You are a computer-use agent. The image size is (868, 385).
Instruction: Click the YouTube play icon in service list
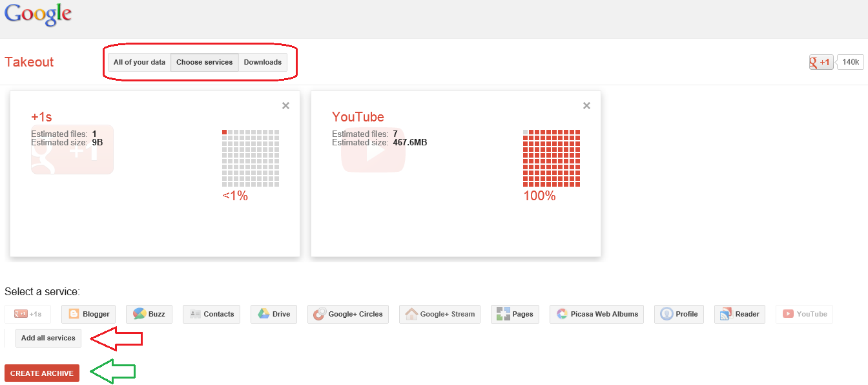tap(788, 314)
